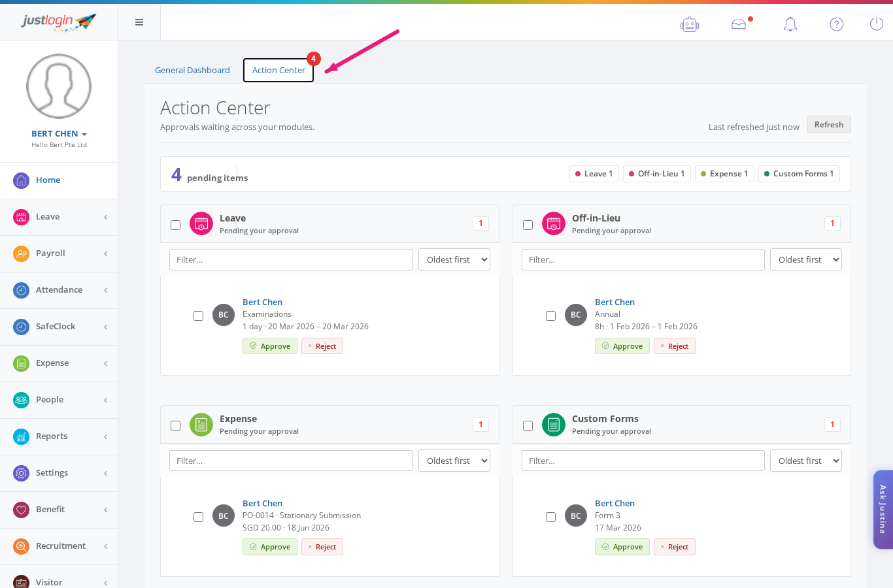Check the Annual off-in-lieu request checkbox

[x=550, y=316]
